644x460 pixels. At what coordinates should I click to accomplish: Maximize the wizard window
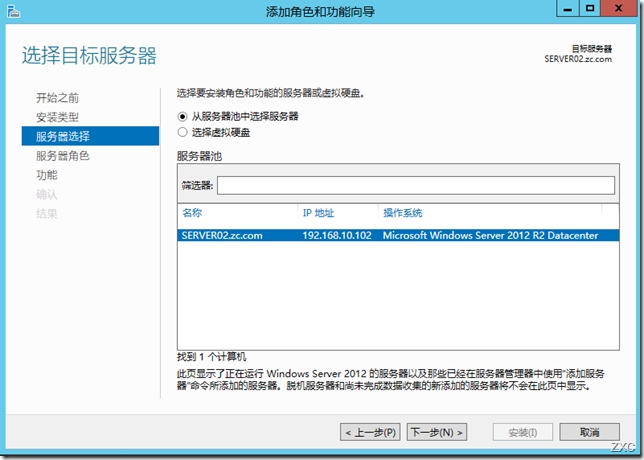pyautogui.click(x=590, y=9)
